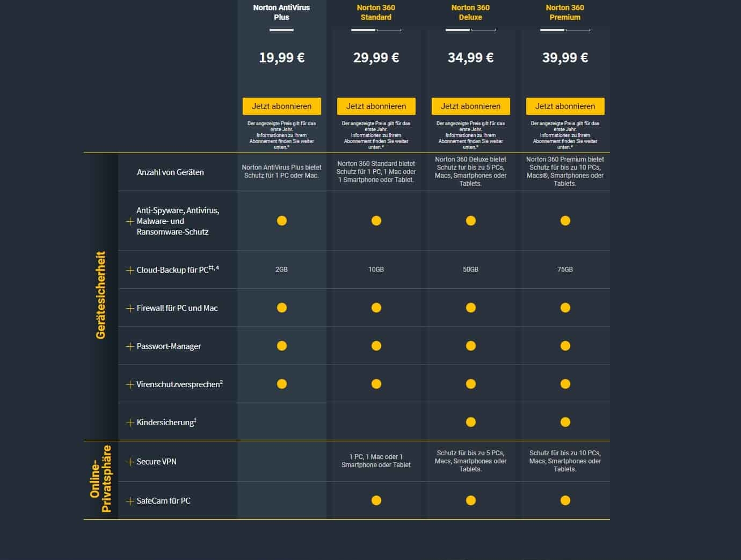Image resolution: width=741 pixels, height=560 pixels.
Task: Click the Antivirus dot under AntiVirus Plus
Action: point(281,221)
